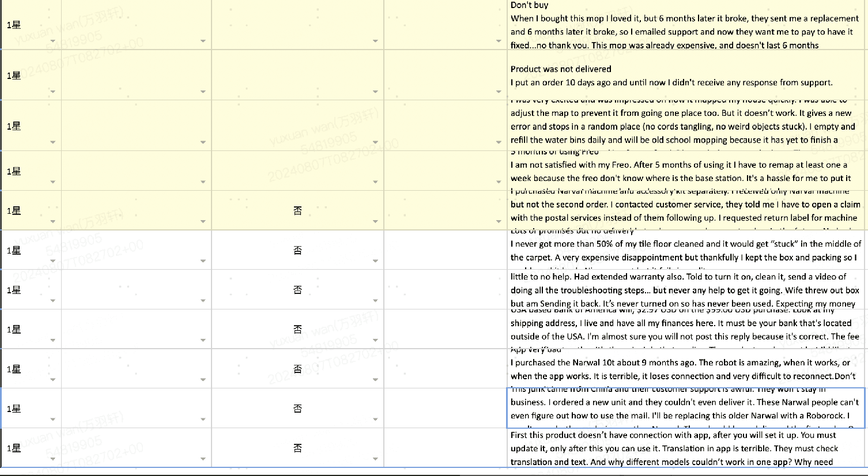868x476 pixels.
Task: Open the 否 cell dropdown arrow in the "First this product" row
Action: 375,459
